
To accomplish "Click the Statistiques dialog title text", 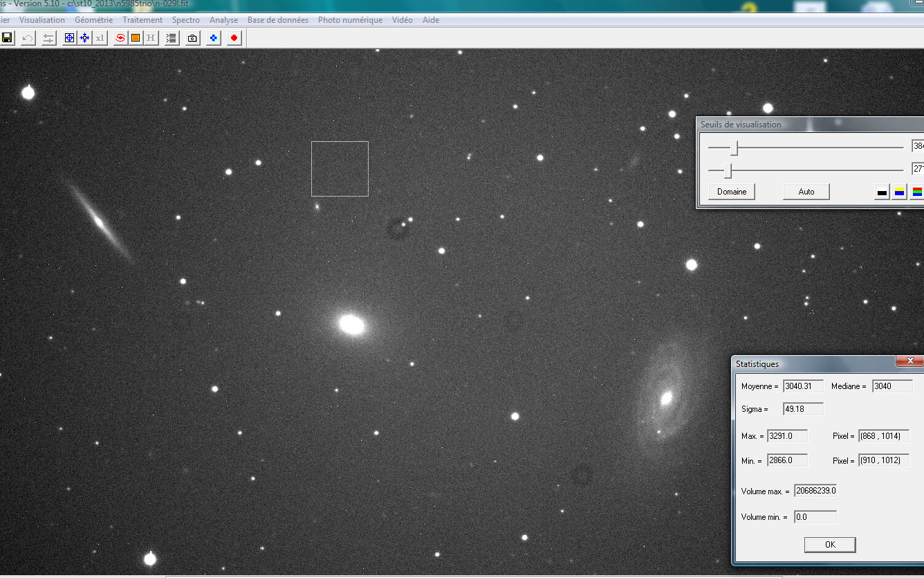I will (x=757, y=364).
